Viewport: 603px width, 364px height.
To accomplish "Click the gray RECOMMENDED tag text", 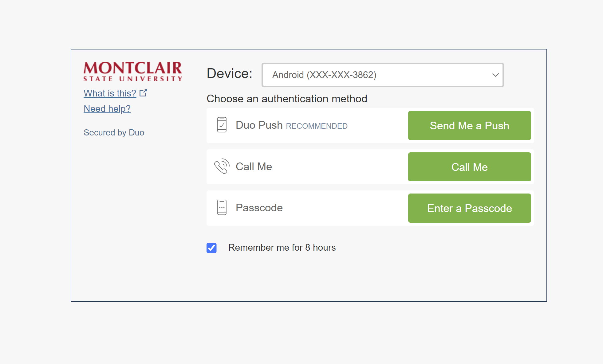I will (x=317, y=126).
